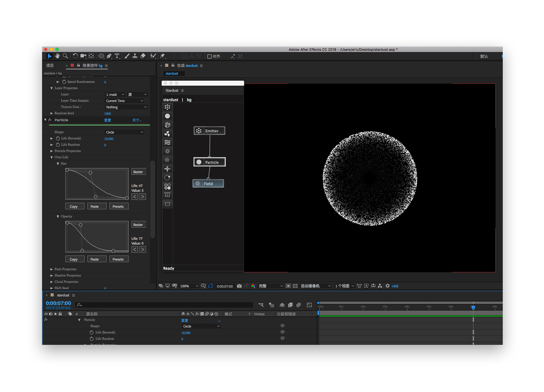The height and width of the screenshot is (392, 544).
Task: Toggle the transparency grid in viewer
Action: click(295, 286)
